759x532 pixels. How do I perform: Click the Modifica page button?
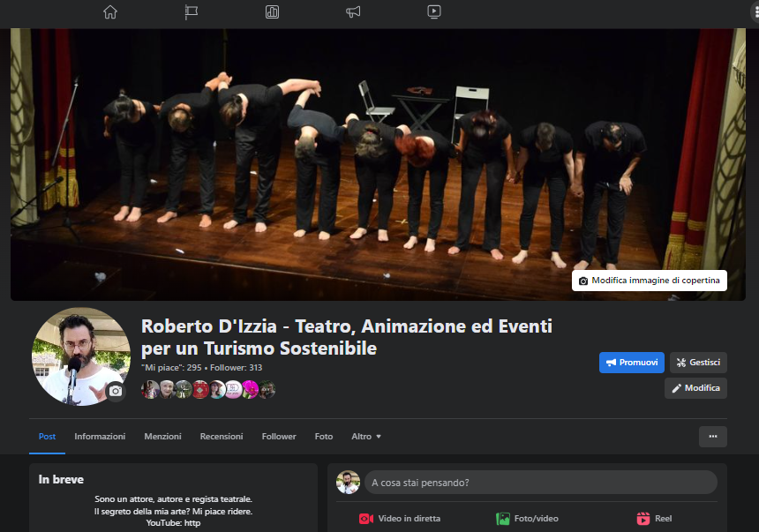point(695,388)
